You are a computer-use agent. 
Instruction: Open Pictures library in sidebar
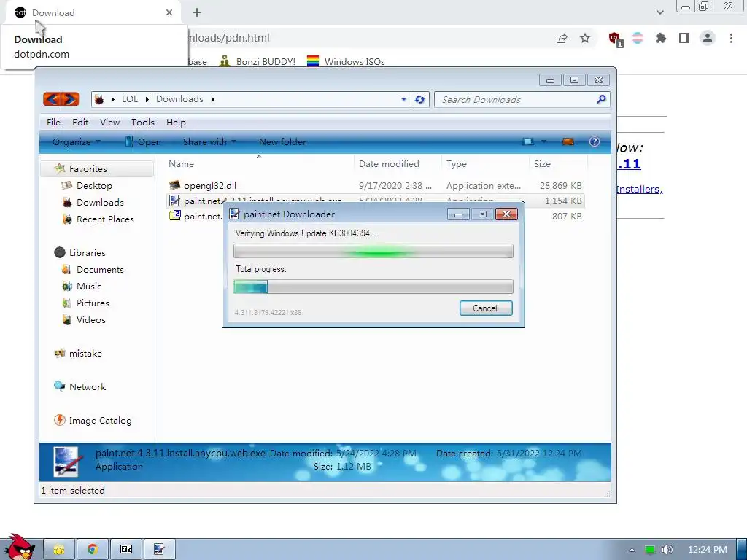pos(93,303)
